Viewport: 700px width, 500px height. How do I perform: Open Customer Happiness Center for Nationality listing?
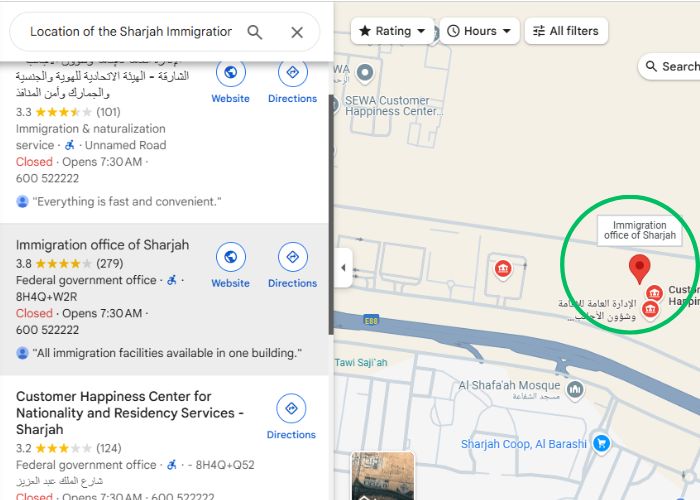129,413
